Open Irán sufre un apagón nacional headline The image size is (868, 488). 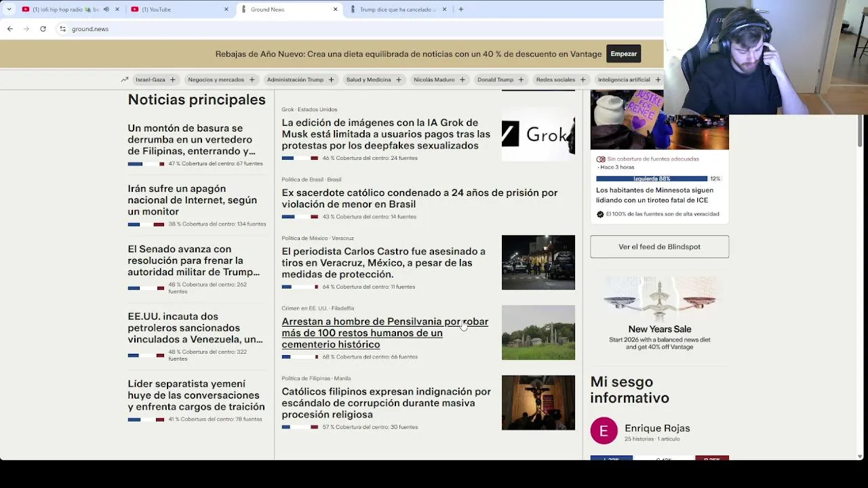192,200
